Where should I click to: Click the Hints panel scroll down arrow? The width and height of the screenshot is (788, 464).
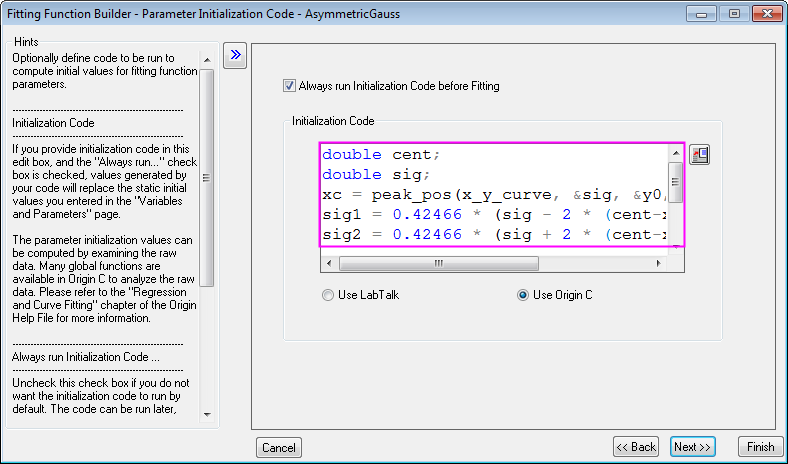[207, 415]
